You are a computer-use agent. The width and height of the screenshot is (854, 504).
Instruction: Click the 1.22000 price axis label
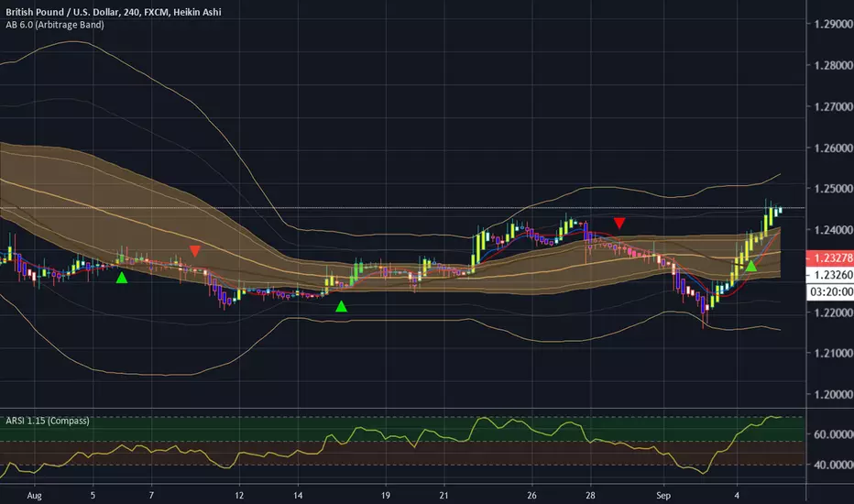[x=833, y=312]
